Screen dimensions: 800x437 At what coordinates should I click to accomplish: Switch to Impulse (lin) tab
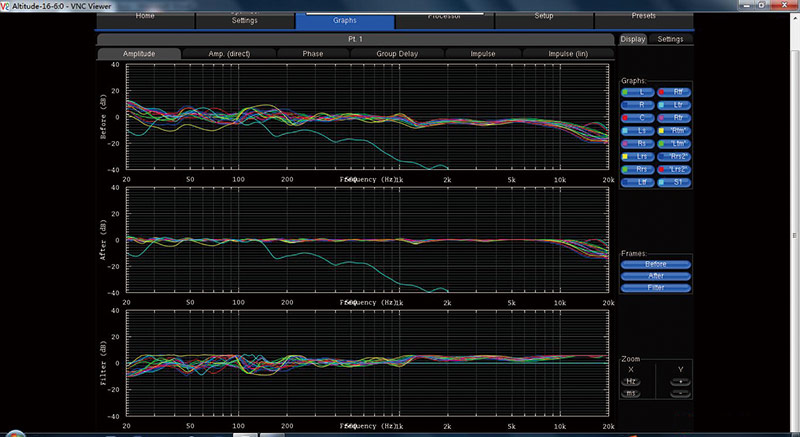point(568,54)
